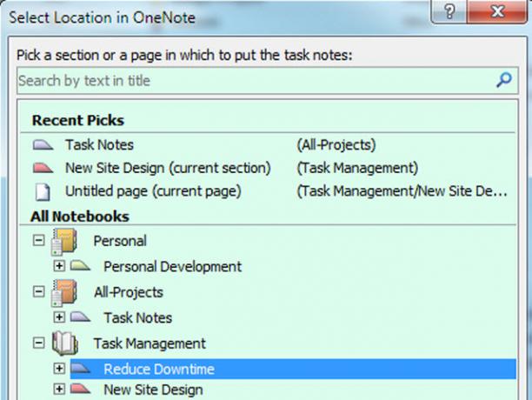Click the open-book Task Management notebook icon
Viewport: 532px width, 400px height.
[x=65, y=343]
